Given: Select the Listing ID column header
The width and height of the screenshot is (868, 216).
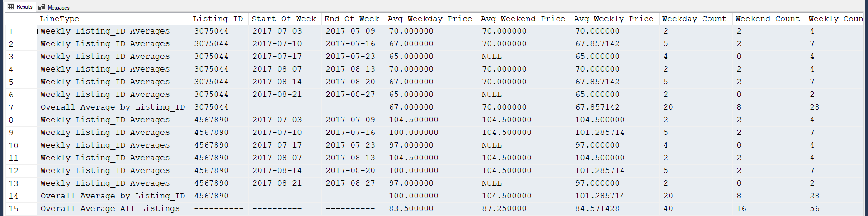Looking at the screenshot, I should pos(218,19).
